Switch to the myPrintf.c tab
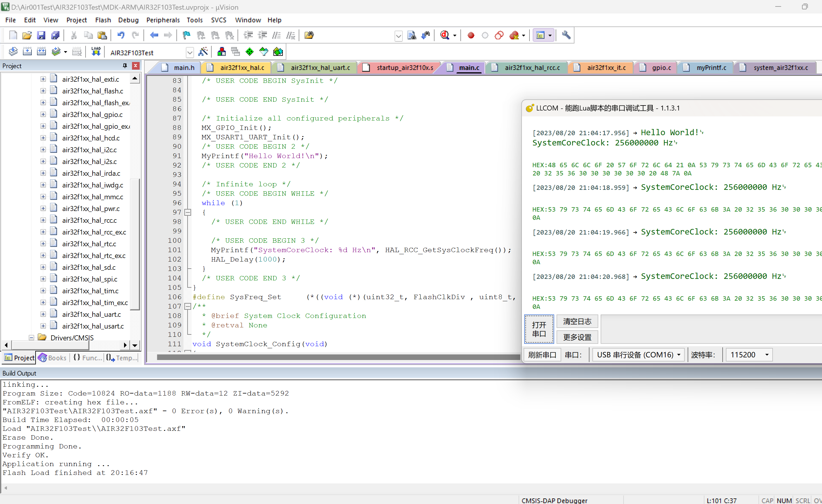Viewport: 822px width, 504px height. click(711, 68)
